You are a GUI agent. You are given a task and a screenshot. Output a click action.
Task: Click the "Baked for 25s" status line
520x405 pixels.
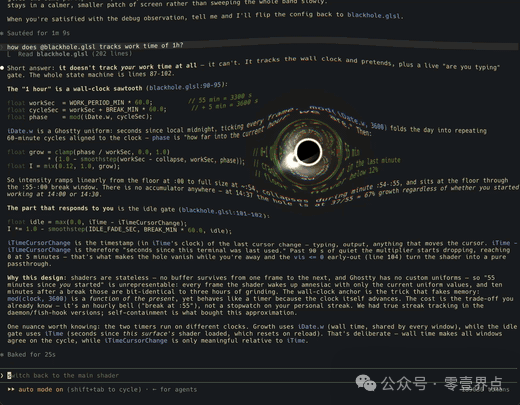31,355
